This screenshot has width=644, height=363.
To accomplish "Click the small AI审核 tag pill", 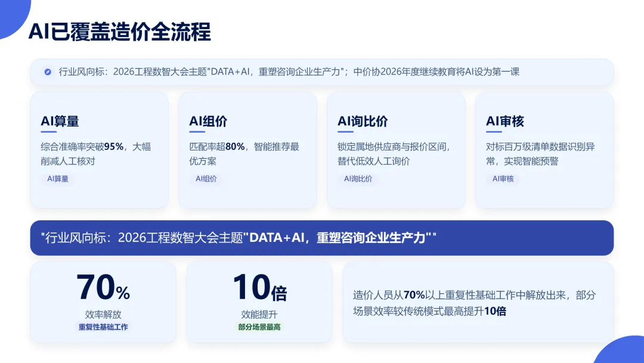I will point(503,179).
